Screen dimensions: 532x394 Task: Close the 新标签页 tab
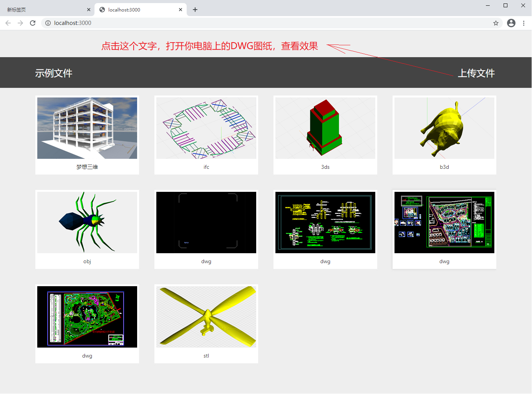click(89, 9)
